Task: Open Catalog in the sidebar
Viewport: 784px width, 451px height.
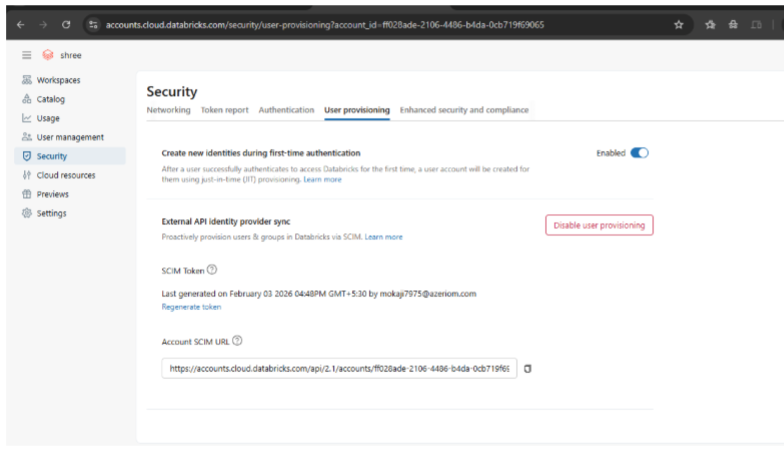Action: 50,99
